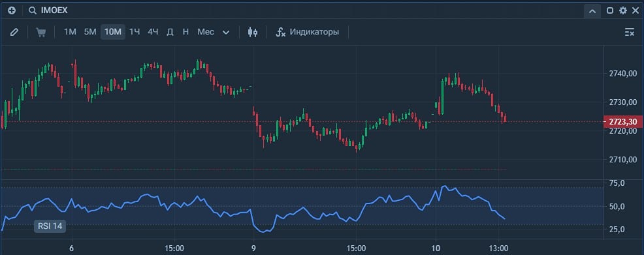Open the candlestick chart type selector

pos(253,32)
